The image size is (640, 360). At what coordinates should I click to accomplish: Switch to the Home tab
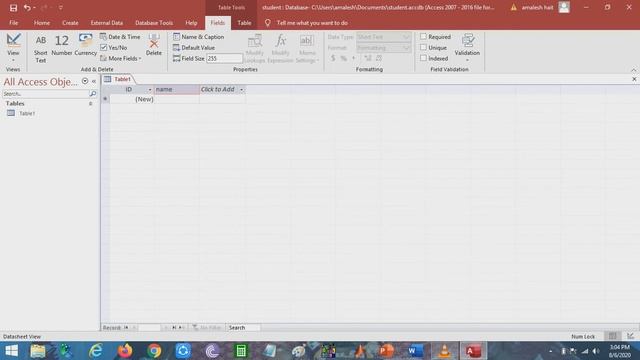point(42,23)
